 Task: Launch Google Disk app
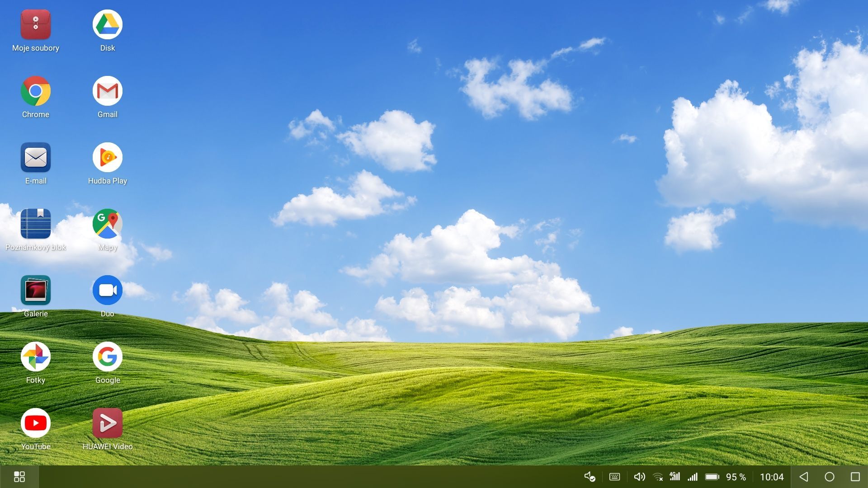108,25
